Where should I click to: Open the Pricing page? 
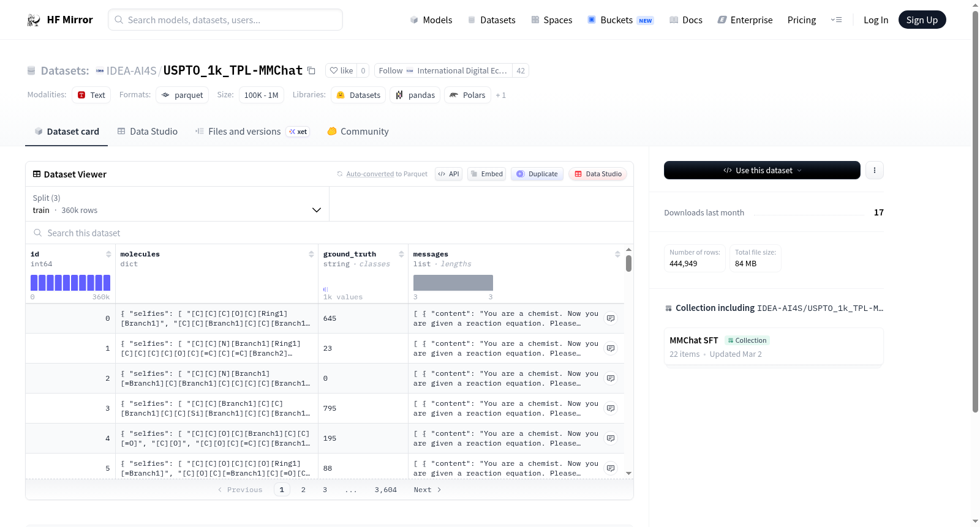tap(802, 20)
